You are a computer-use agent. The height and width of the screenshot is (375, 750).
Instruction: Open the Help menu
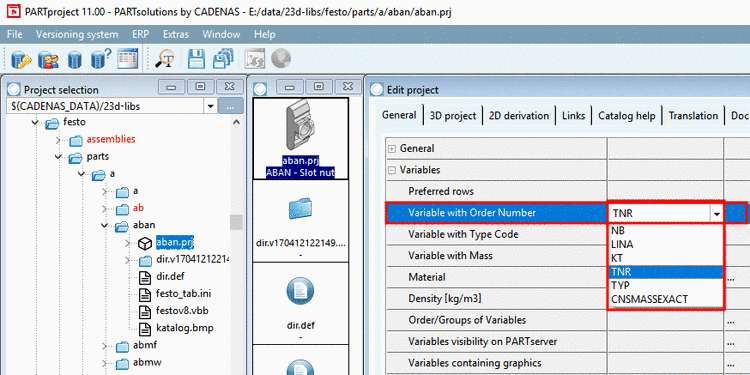pos(265,34)
